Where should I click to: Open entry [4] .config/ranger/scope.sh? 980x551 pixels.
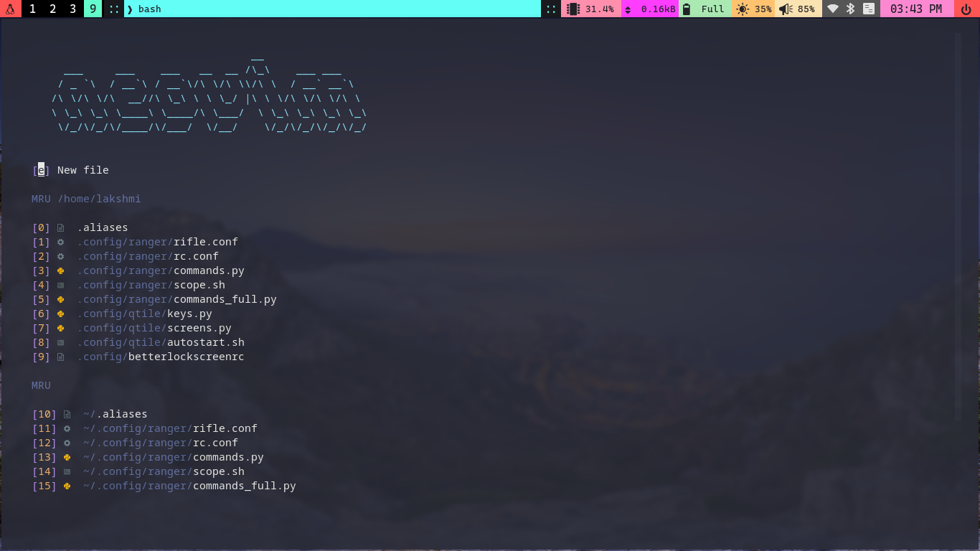click(128, 285)
